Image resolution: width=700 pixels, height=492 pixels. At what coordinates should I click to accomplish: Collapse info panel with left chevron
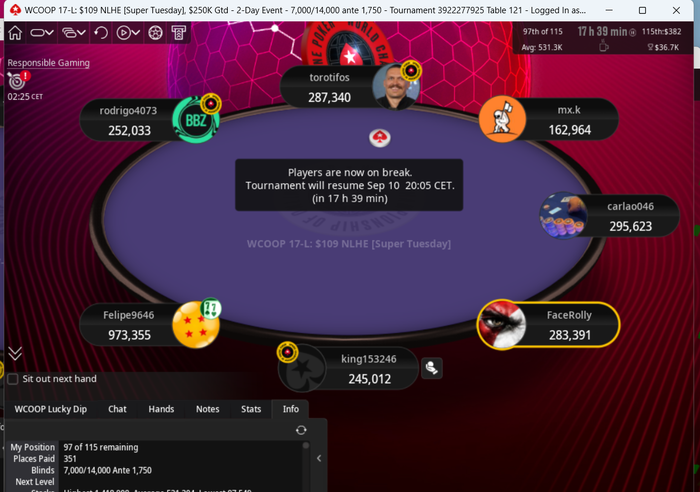tap(319, 459)
